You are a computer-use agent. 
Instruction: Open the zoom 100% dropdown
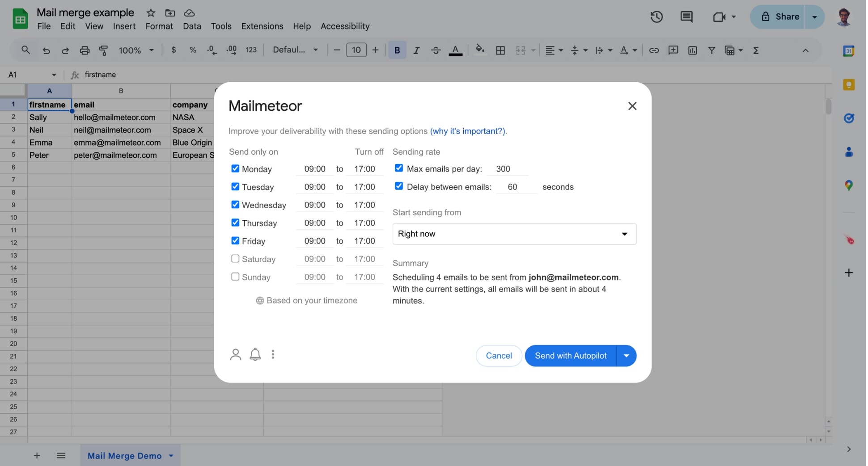click(136, 50)
